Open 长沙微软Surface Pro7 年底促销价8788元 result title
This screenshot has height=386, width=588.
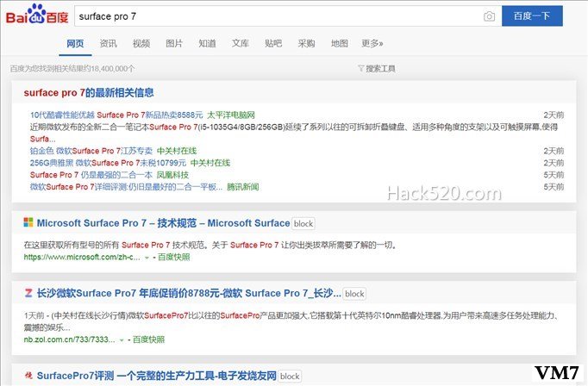point(189,293)
